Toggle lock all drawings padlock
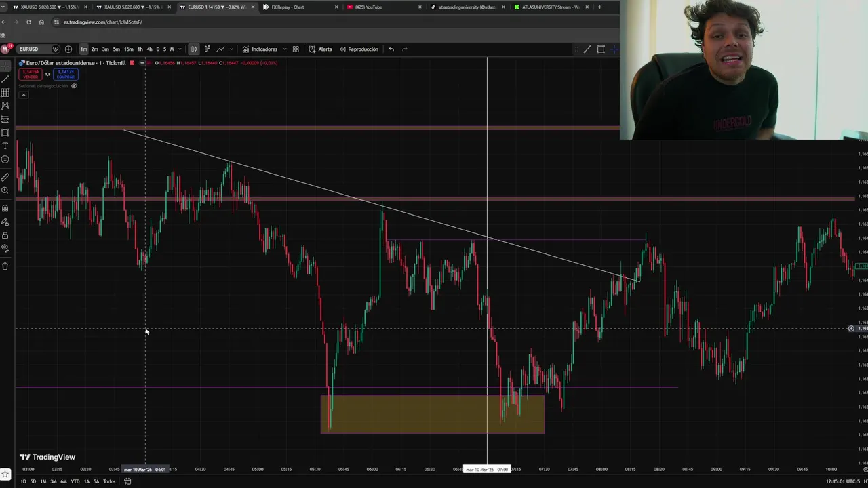The image size is (868, 488). pos(5,235)
